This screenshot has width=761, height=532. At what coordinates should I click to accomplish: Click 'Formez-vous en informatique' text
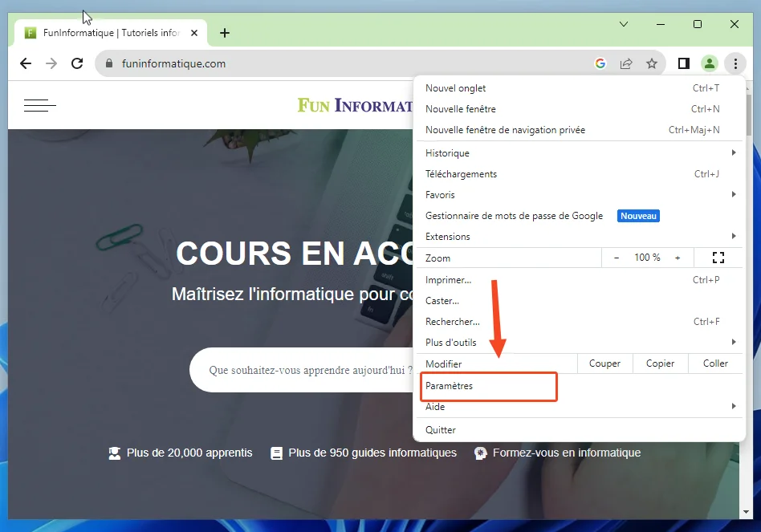[x=567, y=453]
